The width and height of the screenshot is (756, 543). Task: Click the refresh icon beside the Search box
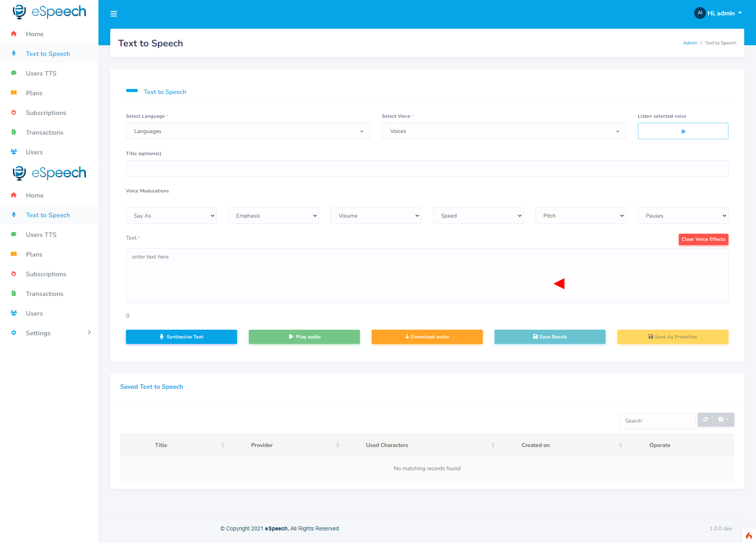pos(705,419)
